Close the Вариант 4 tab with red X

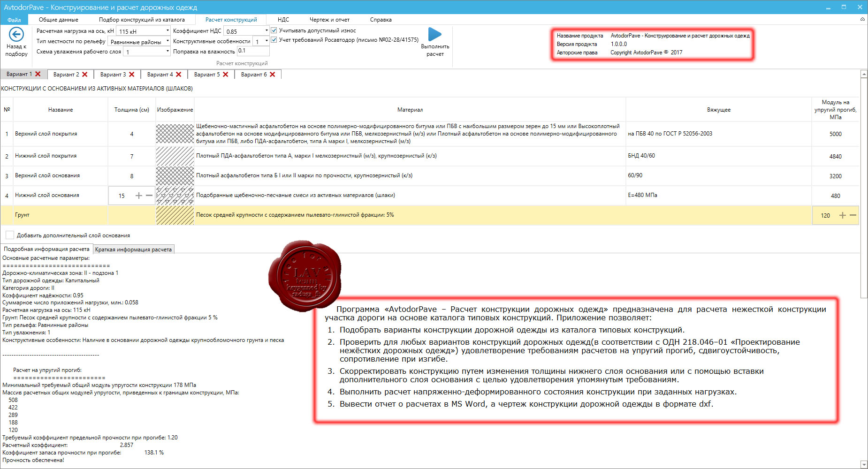tap(179, 75)
